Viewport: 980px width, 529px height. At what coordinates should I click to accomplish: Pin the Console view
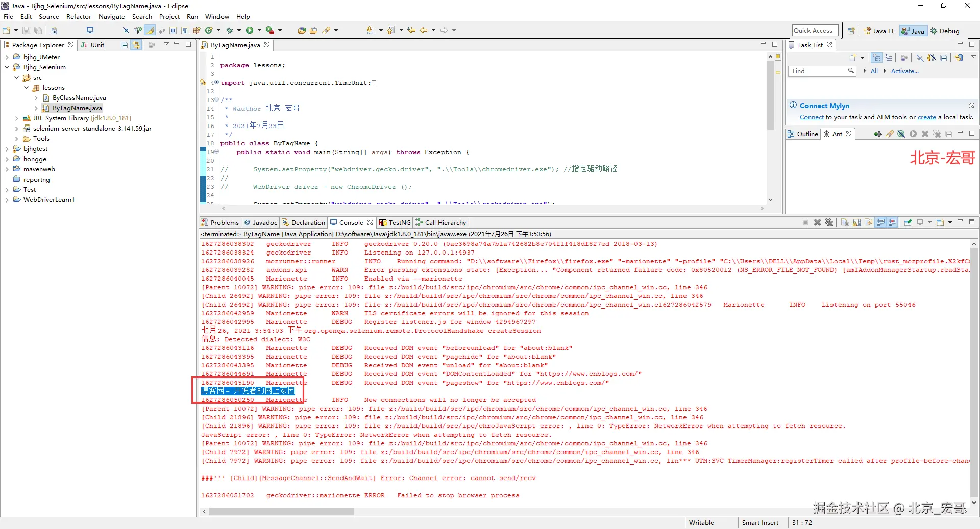[x=908, y=223]
